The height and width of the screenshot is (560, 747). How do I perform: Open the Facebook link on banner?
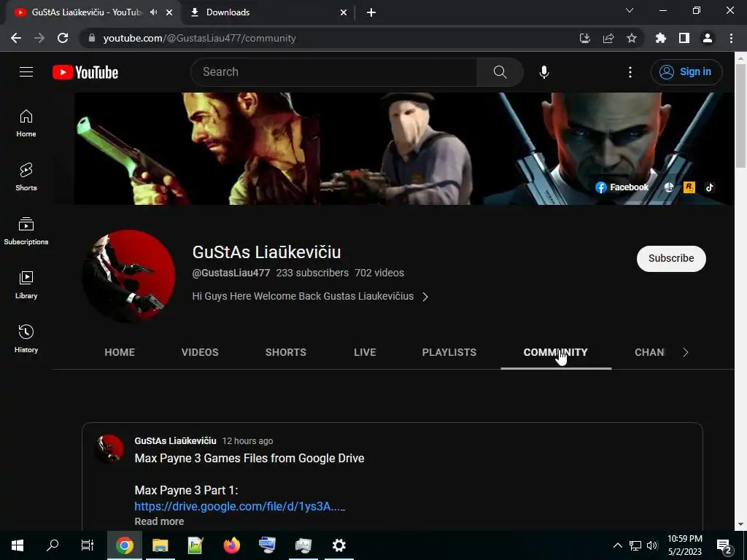[x=622, y=187]
